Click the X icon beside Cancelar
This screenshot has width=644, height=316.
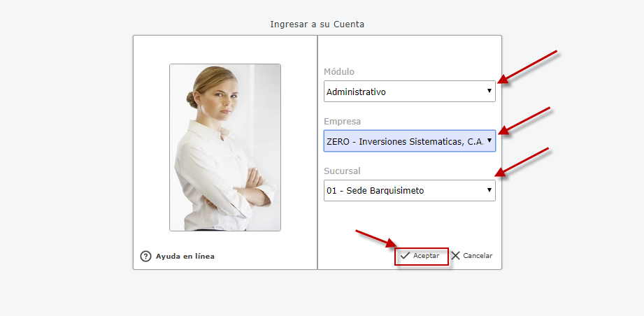(x=456, y=256)
